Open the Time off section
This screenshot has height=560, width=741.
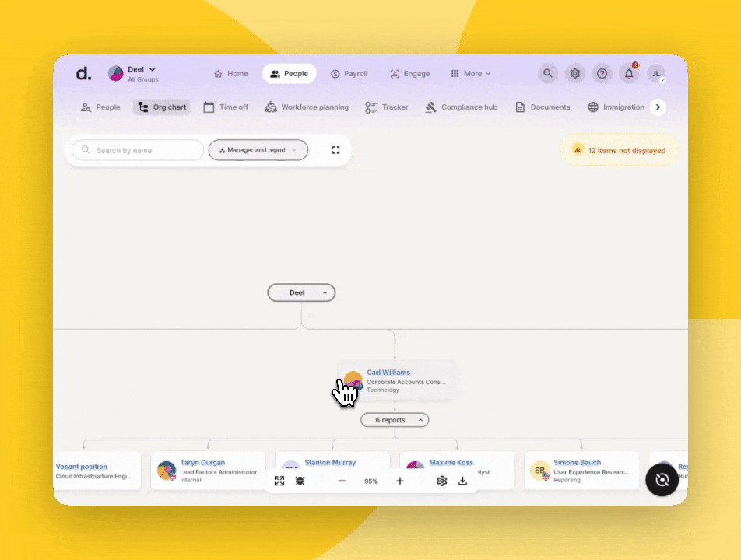(x=226, y=107)
